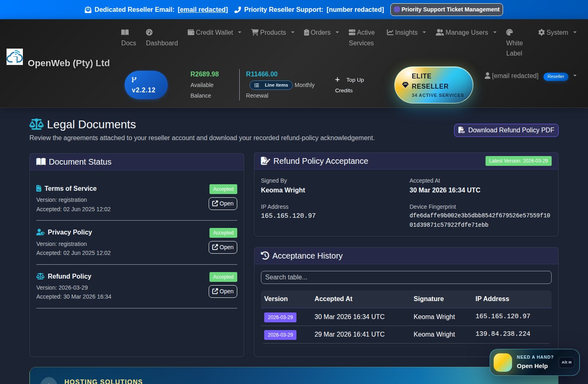The width and height of the screenshot is (588, 384).
Task: Open the user account dropdown arrow
Action: pos(575,76)
